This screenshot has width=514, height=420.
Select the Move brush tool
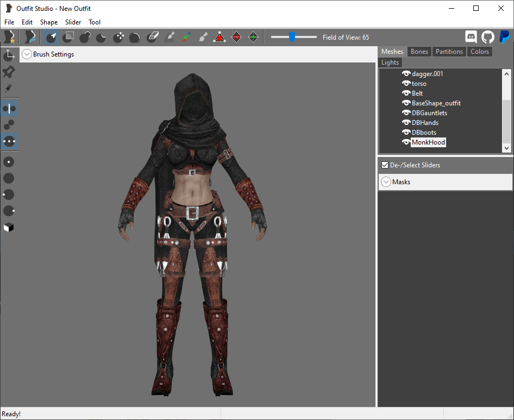point(118,37)
